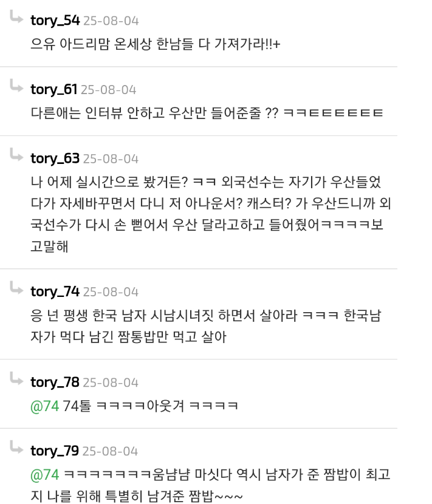Click reply arrow icon beside tory_79
The height and width of the screenshot is (504, 432).
(x=16, y=447)
